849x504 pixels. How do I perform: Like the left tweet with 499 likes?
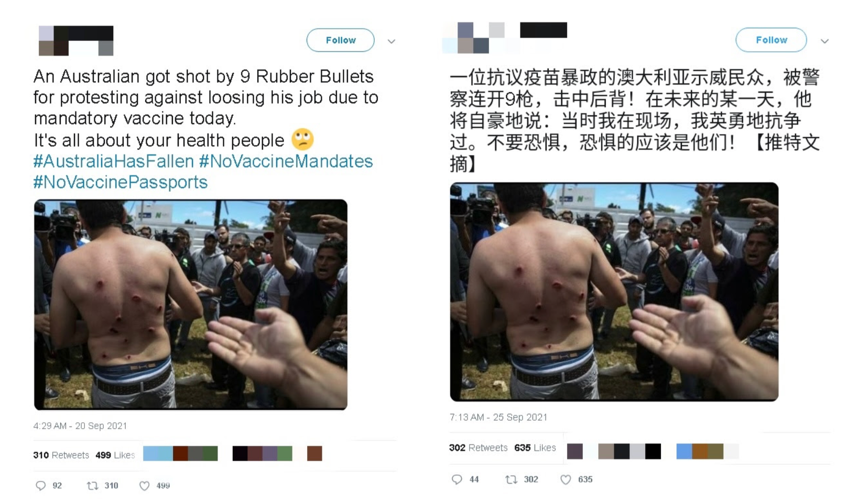click(144, 486)
